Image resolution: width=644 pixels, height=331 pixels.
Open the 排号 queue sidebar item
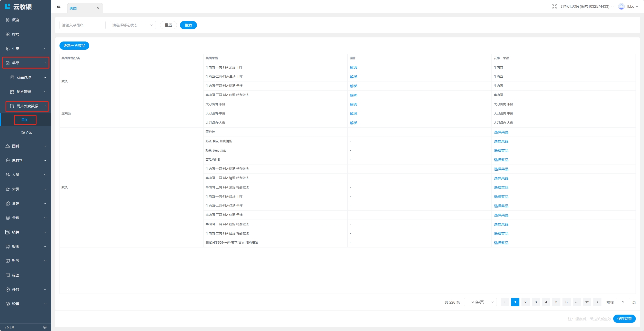tap(15, 34)
